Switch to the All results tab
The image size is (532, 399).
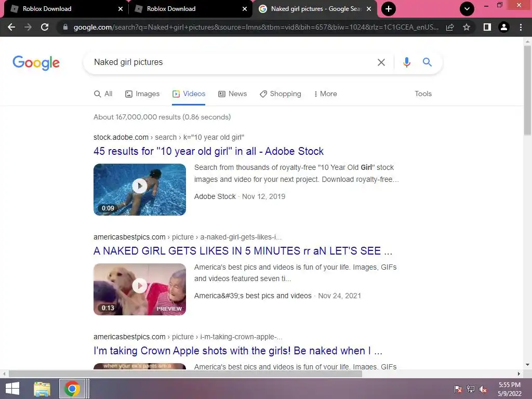pos(103,94)
